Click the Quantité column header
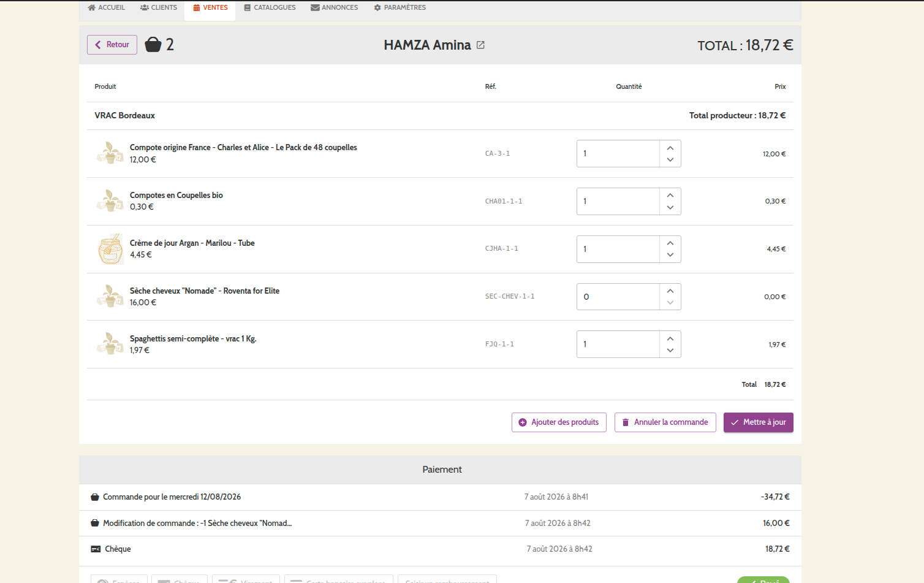The width and height of the screenshot is (924, 583). (x=629, y=86)
